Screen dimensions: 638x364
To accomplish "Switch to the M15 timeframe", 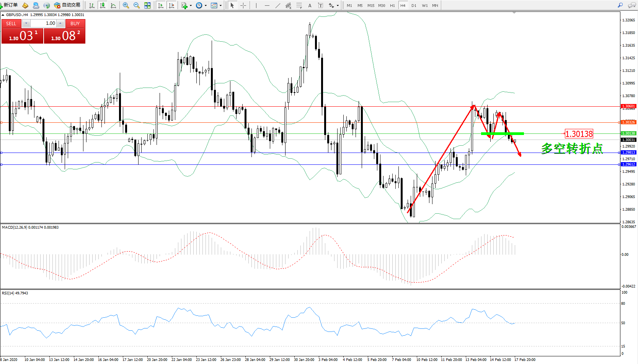I will tap(370, 5).
